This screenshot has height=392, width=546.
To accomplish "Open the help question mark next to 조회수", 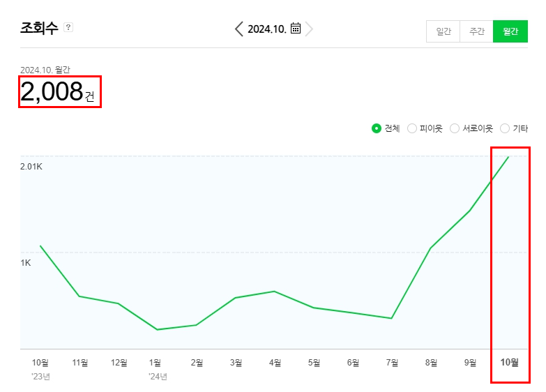I will (x=68, y=27).
